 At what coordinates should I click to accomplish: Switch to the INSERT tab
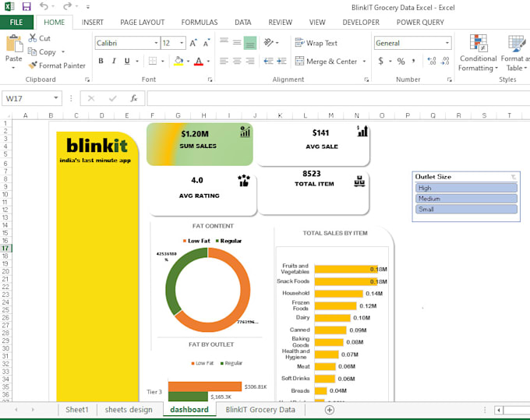(x=92, y=23)
